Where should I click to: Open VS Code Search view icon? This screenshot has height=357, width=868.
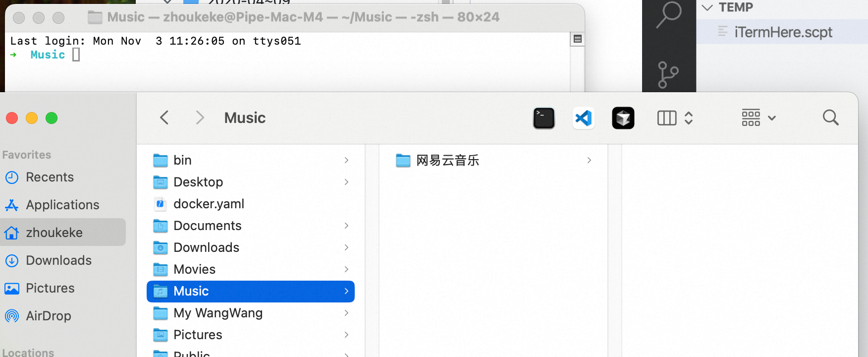click(668, 15)
